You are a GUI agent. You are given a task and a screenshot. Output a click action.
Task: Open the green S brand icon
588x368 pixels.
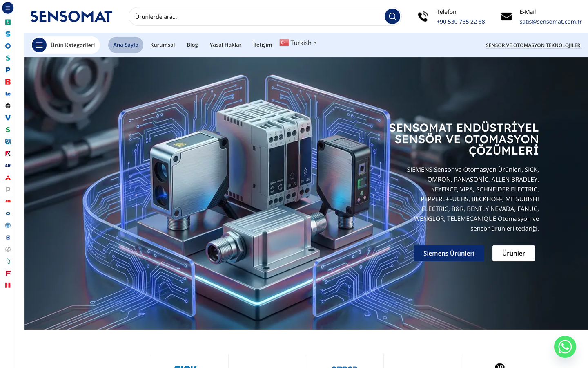[8, 130]
